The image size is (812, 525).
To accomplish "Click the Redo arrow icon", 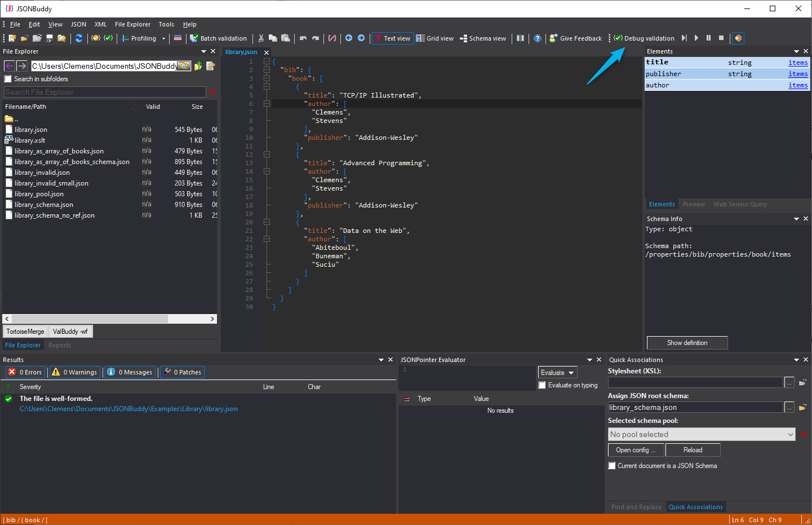I will 316,38.
